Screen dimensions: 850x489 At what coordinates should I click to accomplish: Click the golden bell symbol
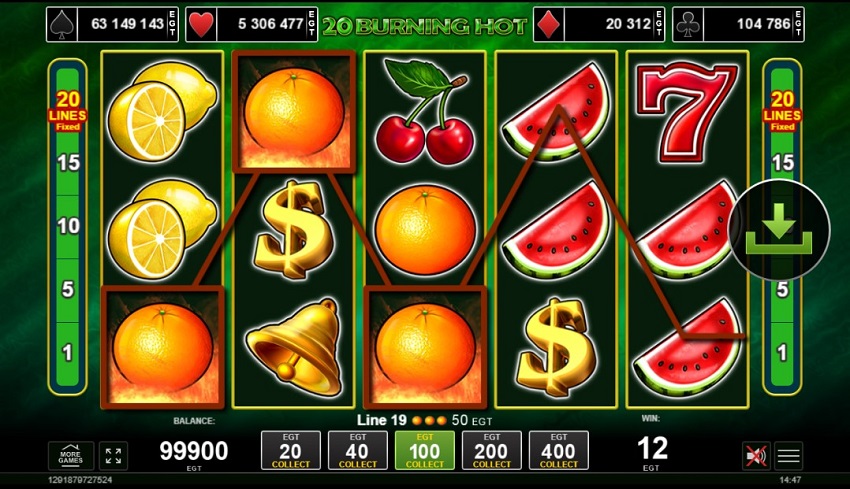(293, 346)
